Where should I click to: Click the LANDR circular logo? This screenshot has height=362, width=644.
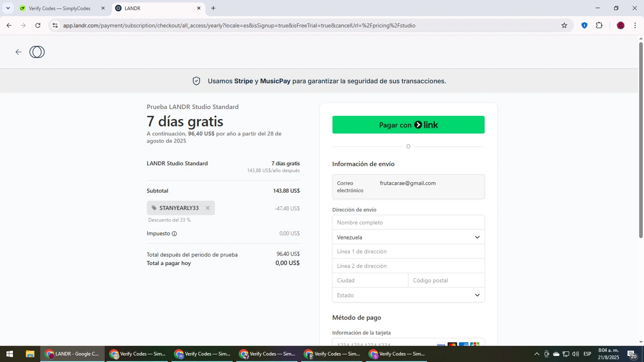pos(37,52)
